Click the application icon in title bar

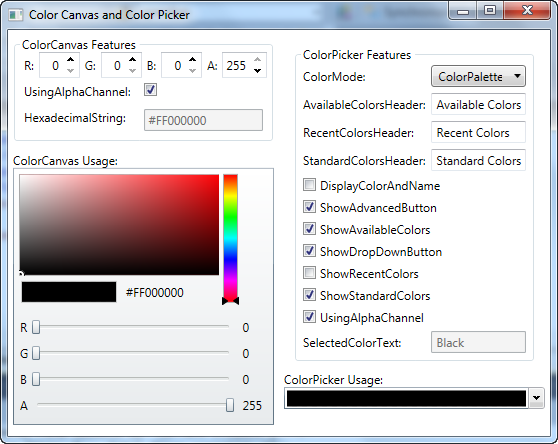16,15
